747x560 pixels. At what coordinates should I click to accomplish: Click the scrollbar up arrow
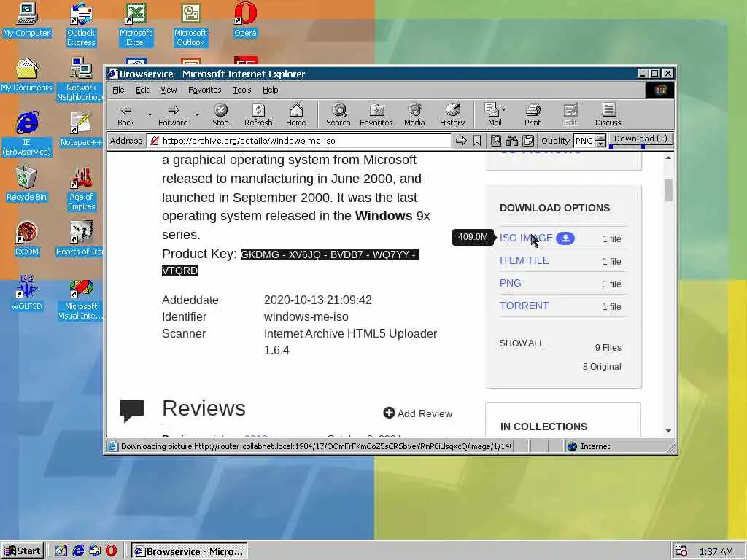(x=668, y=157)
